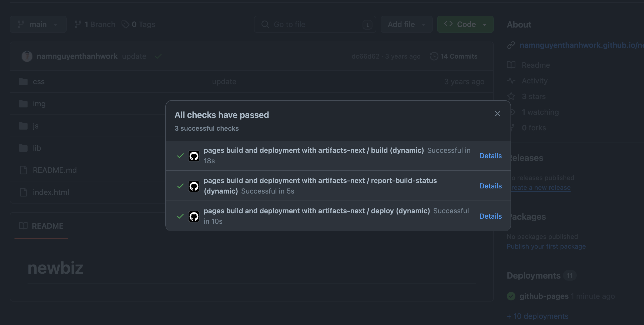This screenshot has height=325, width=644.
Task: Click green checkmark of the report-build-status check
Action: pyautogui.click(x=180, y=186)
